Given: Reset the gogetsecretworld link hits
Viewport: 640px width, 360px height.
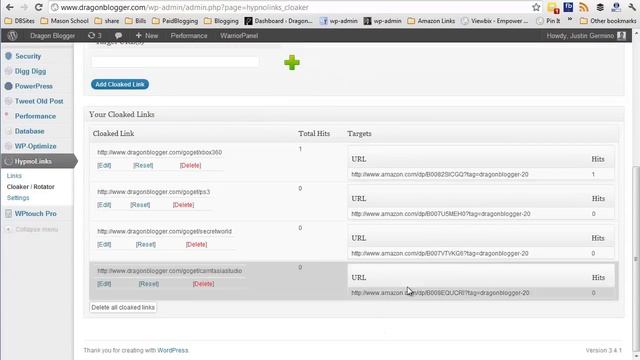Looking at the screenshot, I should [146, 244].
